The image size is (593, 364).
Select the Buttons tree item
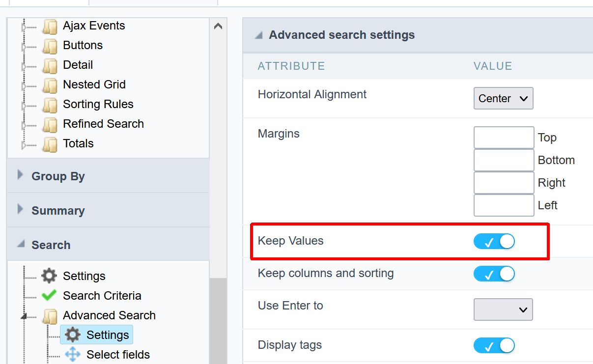click(83, 45)
